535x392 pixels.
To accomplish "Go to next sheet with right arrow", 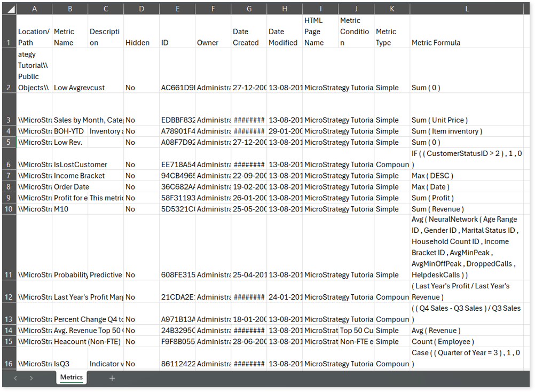I will click(x=31, y=378).
